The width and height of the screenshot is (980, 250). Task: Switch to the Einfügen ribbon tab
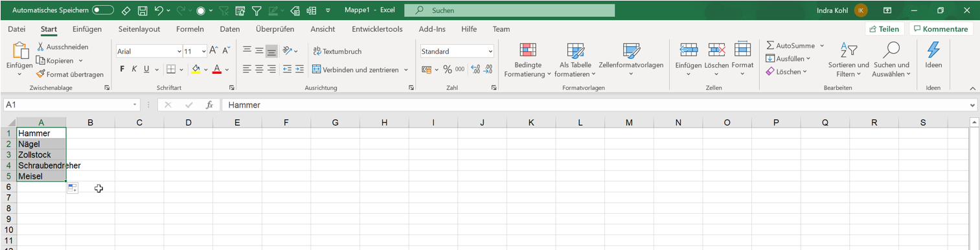click(87, 29)
